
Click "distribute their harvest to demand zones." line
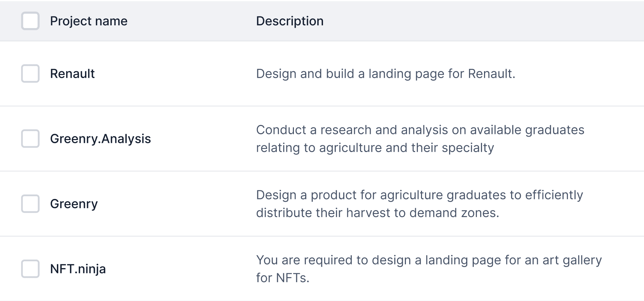coord(377,213)
